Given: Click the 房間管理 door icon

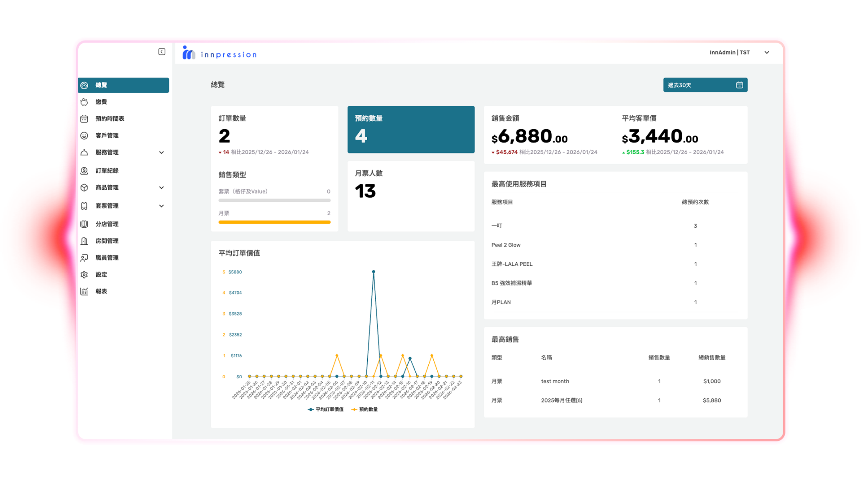Looking at the screenshot, I should pyautogui.click(x=84, y=241).
